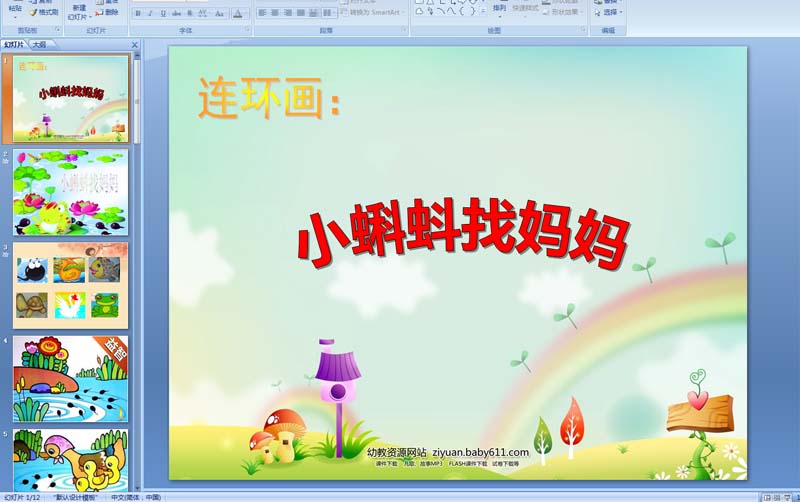800x502 pixels.
Task: Click language indicator 中文(简体，中国)
Action: point(136,497)
